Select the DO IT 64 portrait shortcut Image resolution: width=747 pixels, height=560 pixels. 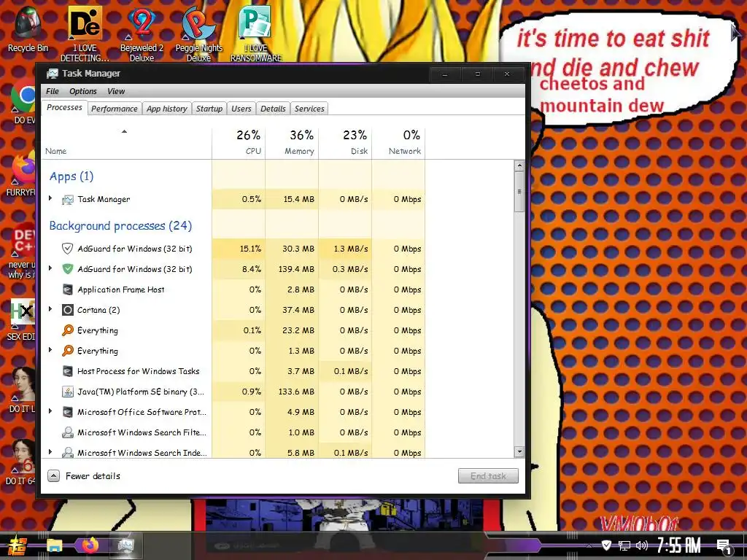click(22, 462)
